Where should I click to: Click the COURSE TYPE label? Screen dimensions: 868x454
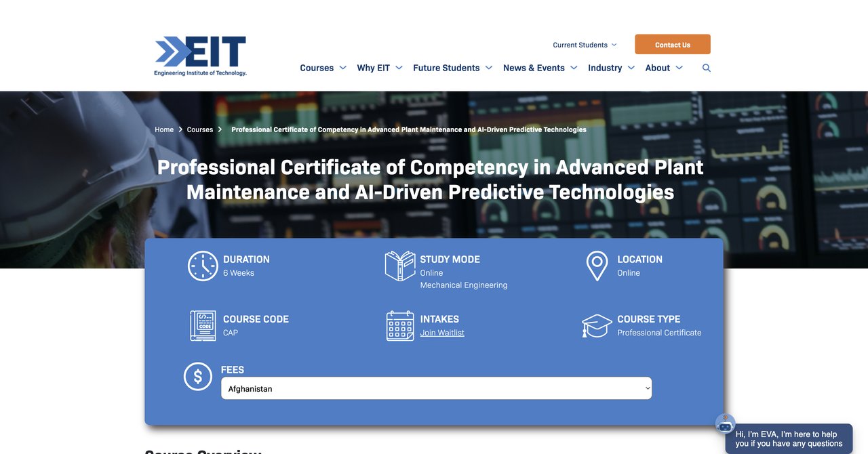(x=648, y=319)
